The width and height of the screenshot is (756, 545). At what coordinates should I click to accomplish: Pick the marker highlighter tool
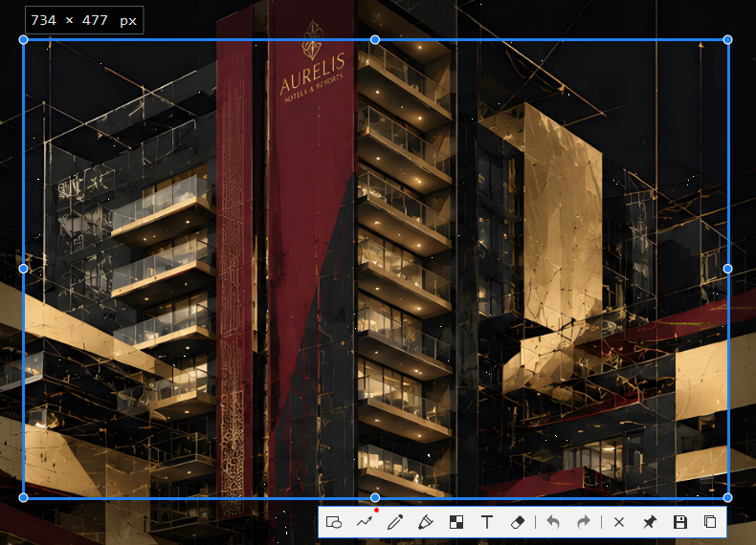[426, 522]
